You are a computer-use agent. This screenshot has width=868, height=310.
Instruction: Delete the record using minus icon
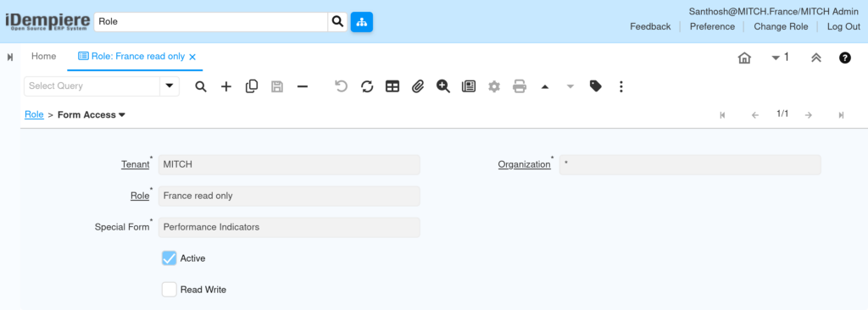tap(303, 86)
